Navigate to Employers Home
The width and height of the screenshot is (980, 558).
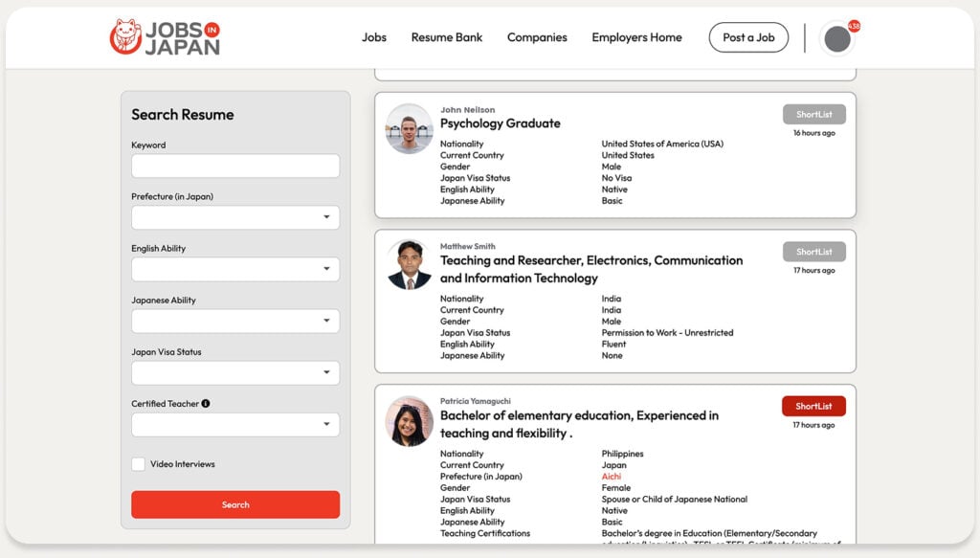click(636, 37)
